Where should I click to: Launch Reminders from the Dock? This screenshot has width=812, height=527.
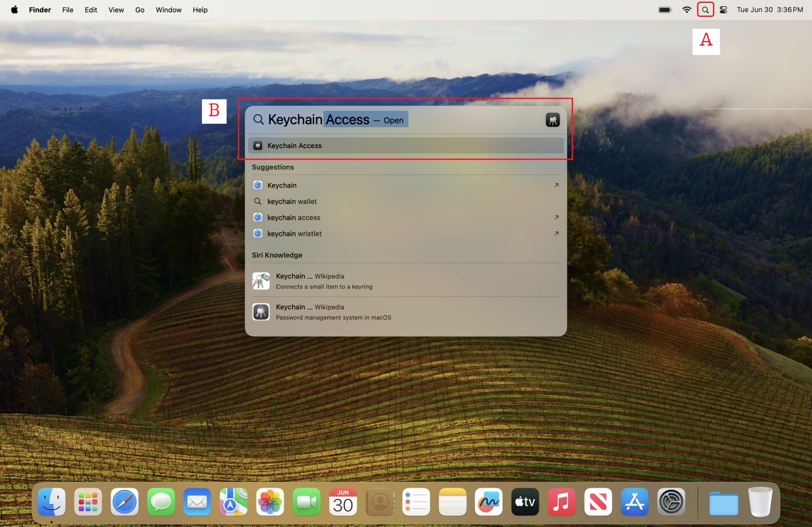(416, 502)
